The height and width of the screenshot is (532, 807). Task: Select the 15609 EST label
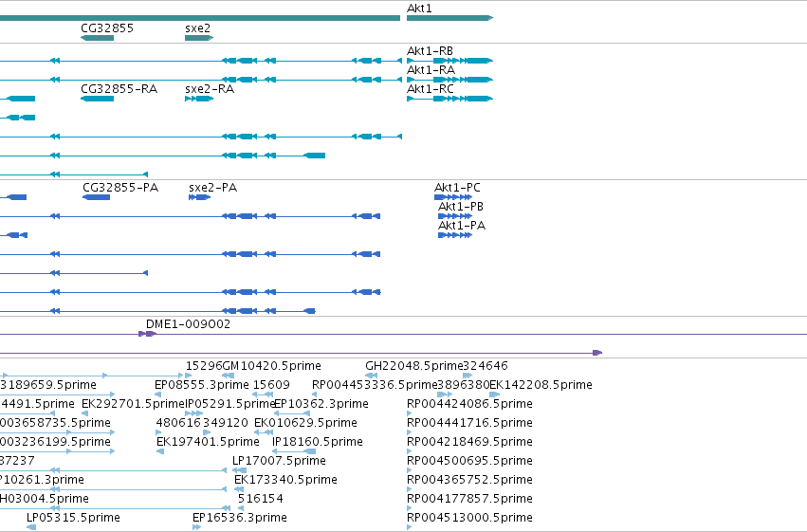click(x=271, y=385)
